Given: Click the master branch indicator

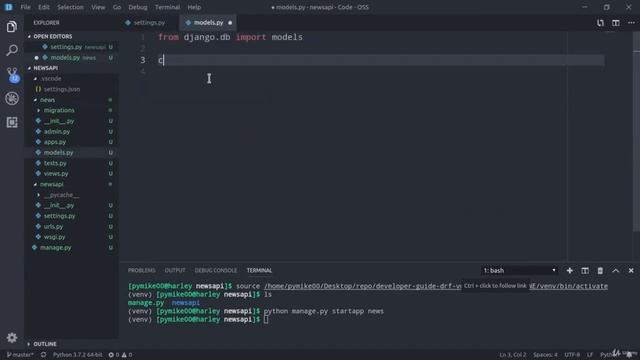Looking at the screenshot, I should (20, 355).
